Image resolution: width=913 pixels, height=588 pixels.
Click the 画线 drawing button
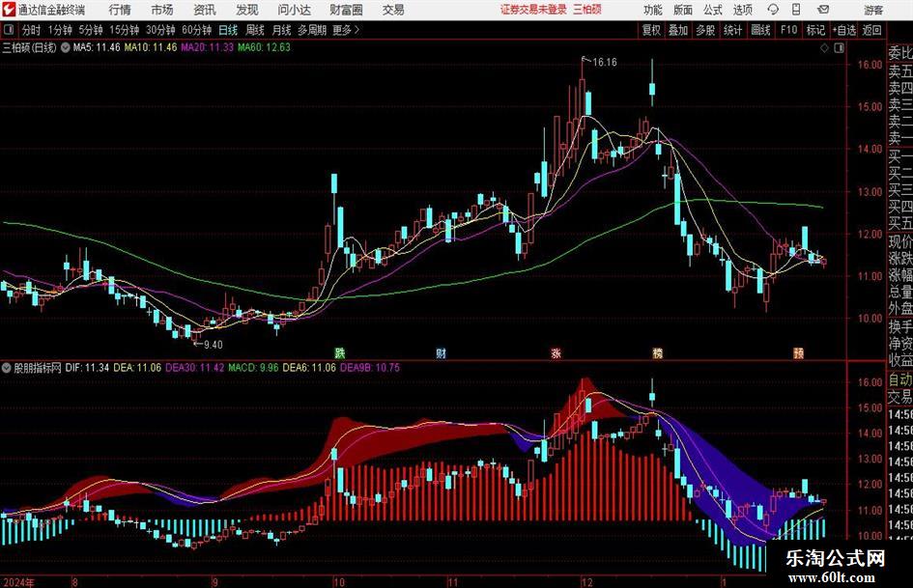tap(760, 30)
